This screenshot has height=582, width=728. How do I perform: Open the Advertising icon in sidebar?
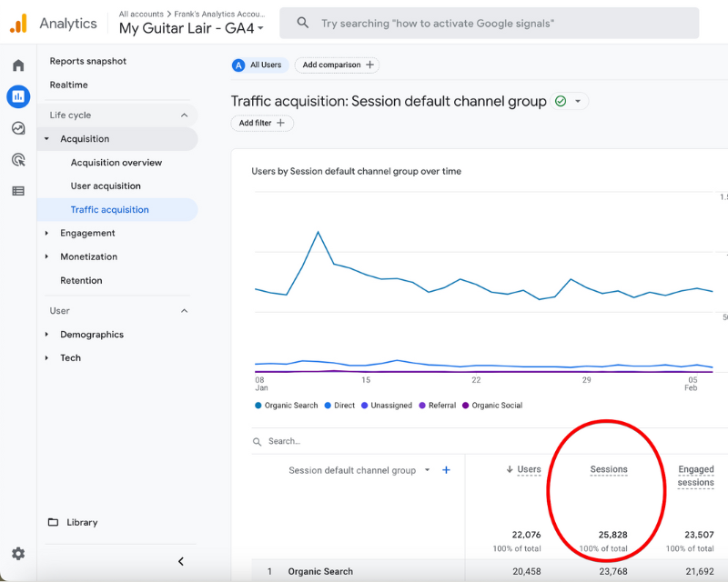point(18,160)
